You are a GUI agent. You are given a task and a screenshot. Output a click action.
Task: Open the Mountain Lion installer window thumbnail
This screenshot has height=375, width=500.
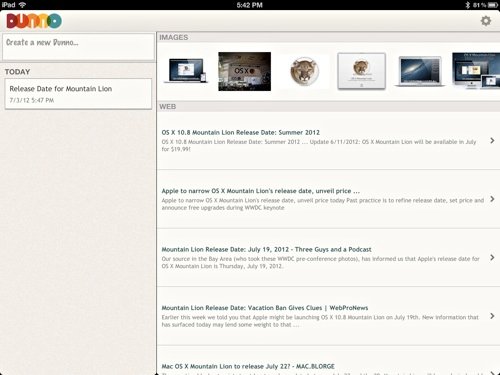[361, 71]
